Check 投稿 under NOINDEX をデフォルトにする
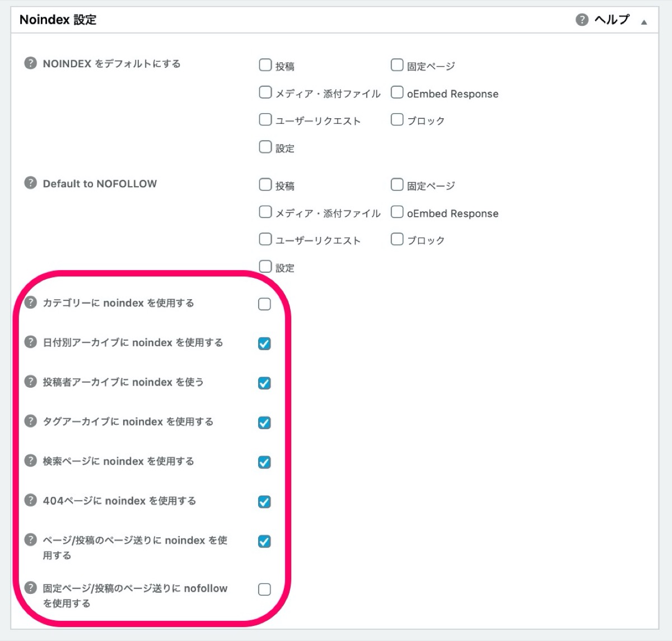Screen dimensions: 672x641 (265, 65)
